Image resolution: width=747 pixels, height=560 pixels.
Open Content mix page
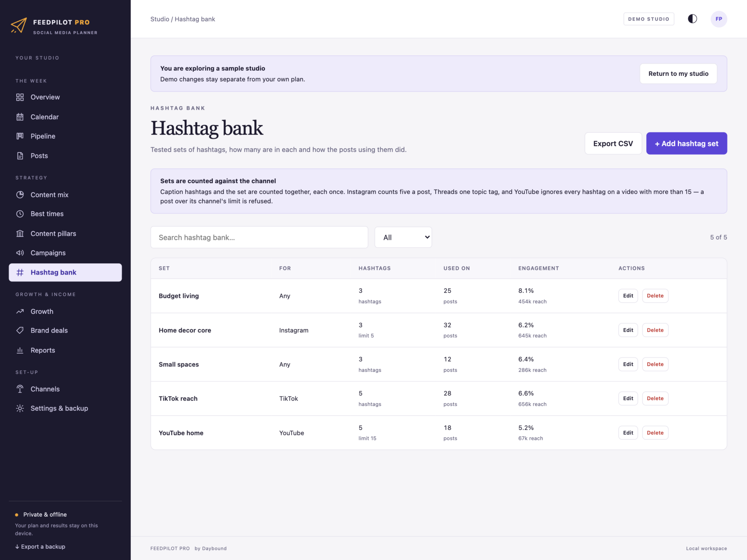coord(65,194)
